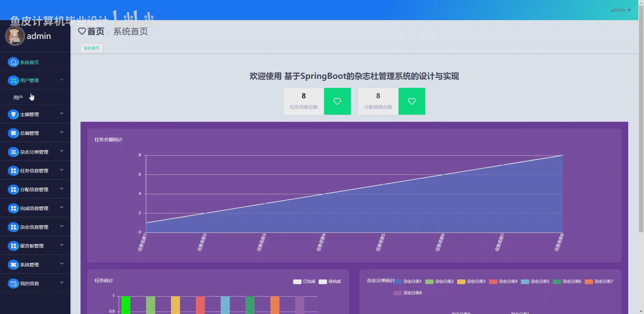Expand the 任务信息管理 menu chevron
644x314 pixels.
click(x=62, y=170)
